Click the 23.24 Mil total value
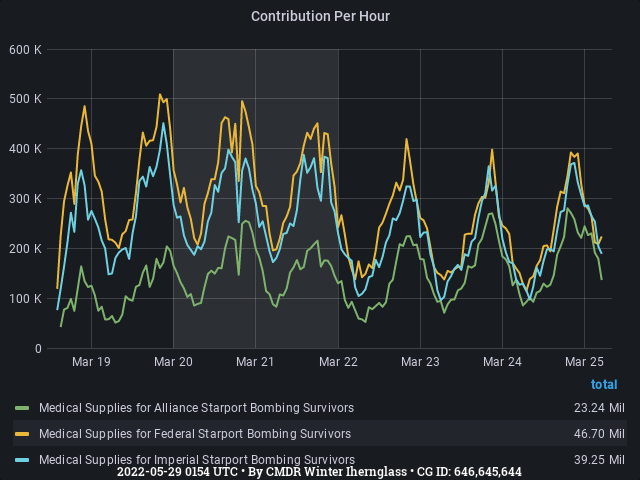Image resolution: width=640 pixels, height=480 pixels. pos(599,408)
